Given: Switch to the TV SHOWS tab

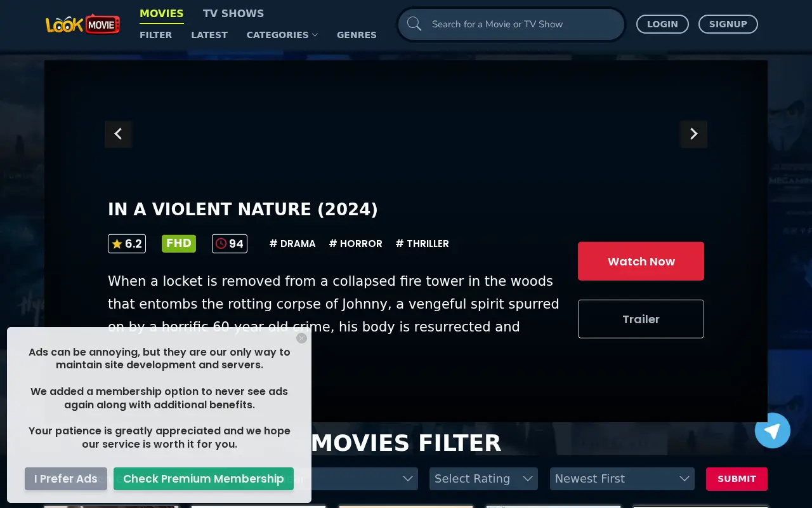Looking at the screenshot, I should pos(233,13).
